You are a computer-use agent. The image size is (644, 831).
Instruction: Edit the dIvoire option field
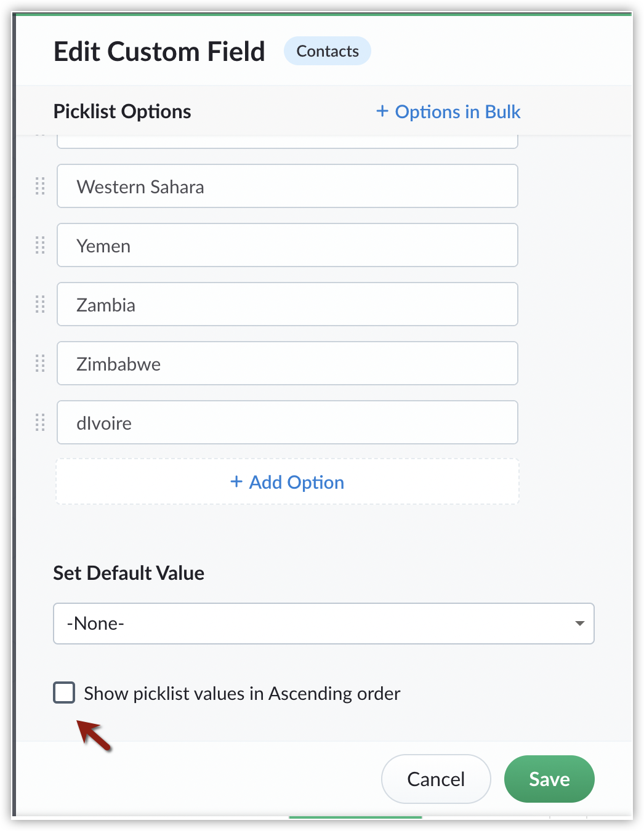(x=287, y=422)
